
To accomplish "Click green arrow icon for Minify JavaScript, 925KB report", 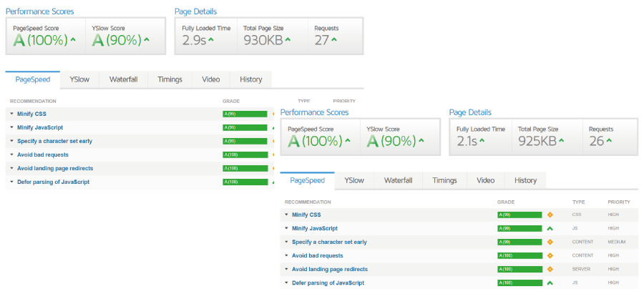I will (x=550, y=228).
